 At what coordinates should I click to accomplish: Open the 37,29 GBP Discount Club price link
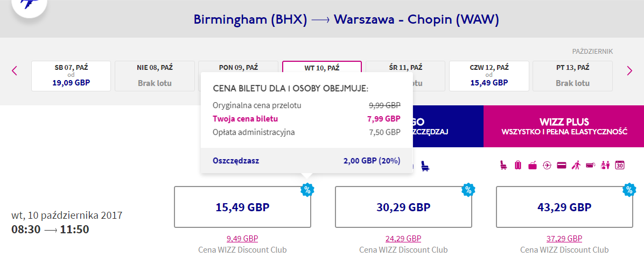click(564, 238)
